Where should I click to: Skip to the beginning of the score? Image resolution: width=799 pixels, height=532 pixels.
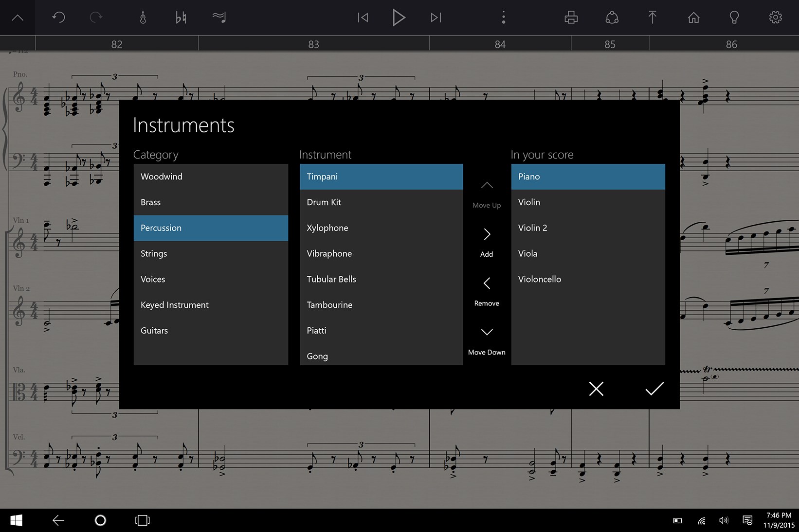[362, 18]
